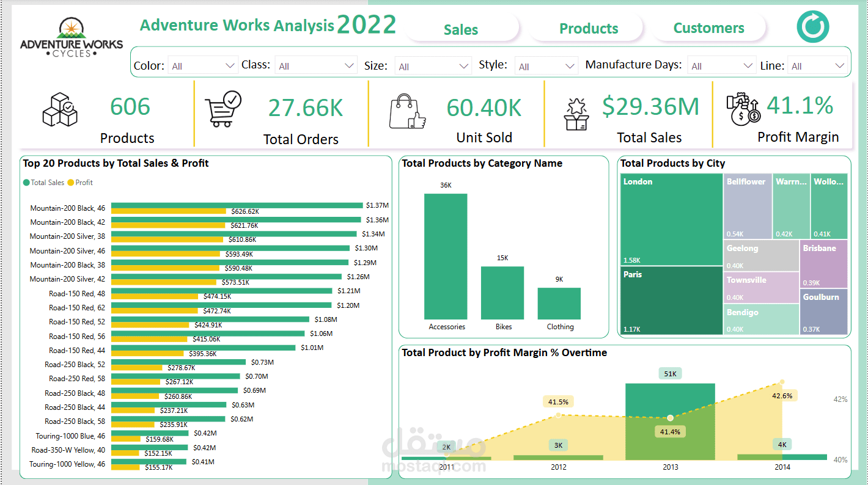This screenshot has height=485, width=868.
Task: Select the Accessories 36K column
Action: (x=446, y=256)
